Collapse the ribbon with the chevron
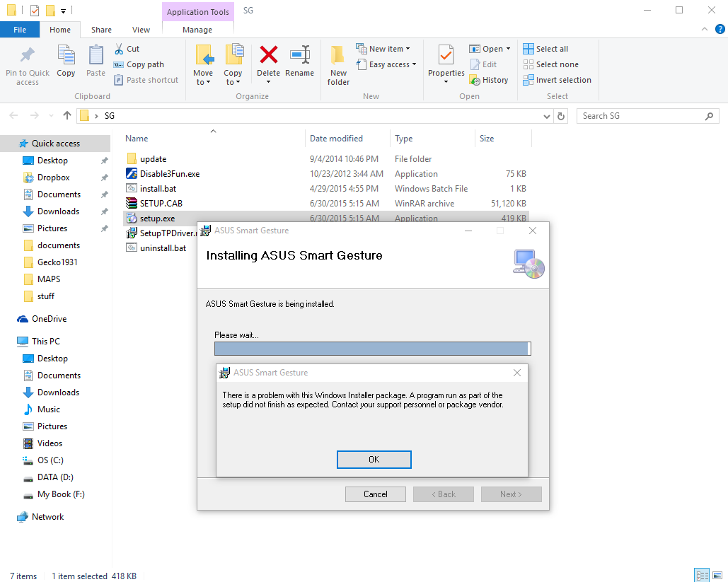728x582 pixels. click(705, 29)
